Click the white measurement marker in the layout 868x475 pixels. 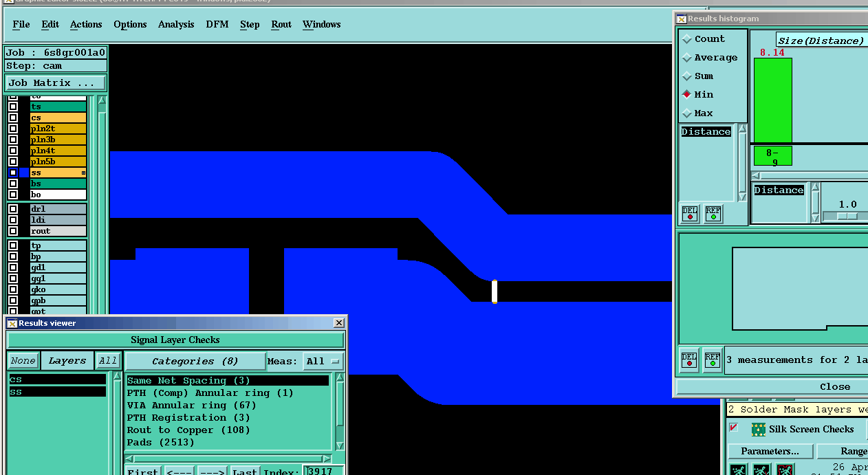point(495,291)
